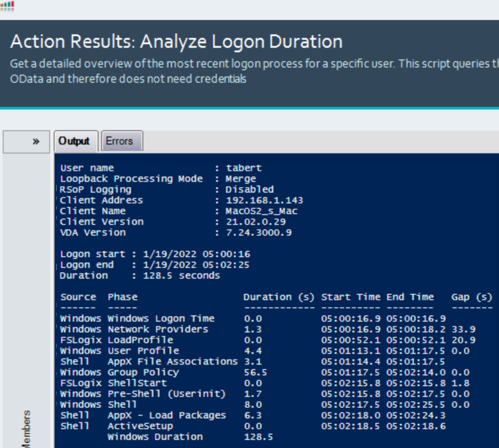Click the Gap (s) column header
The width and height of the screenshot is (499, 448).
[x=472, y=297]
